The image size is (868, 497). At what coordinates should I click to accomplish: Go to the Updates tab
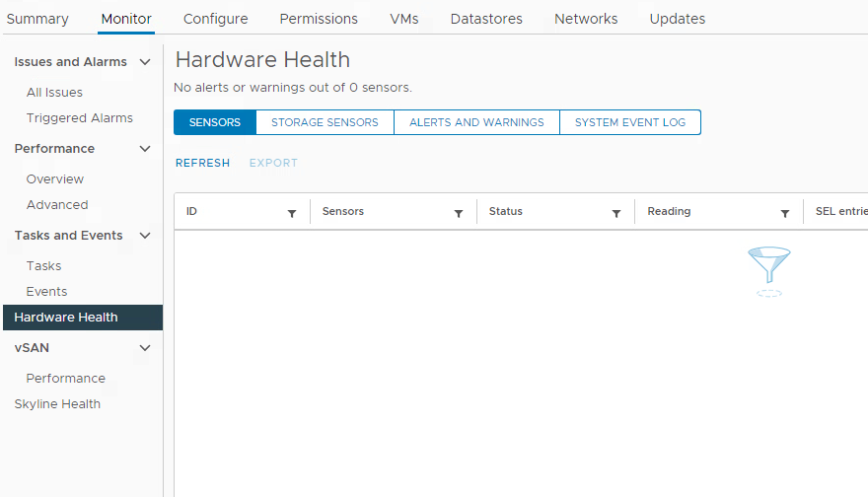pyautogui.click(x=677, y=19)
